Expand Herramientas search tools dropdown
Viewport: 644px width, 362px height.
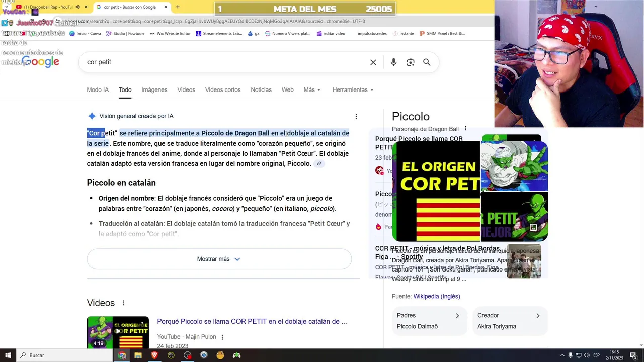[x=353, y=90]
